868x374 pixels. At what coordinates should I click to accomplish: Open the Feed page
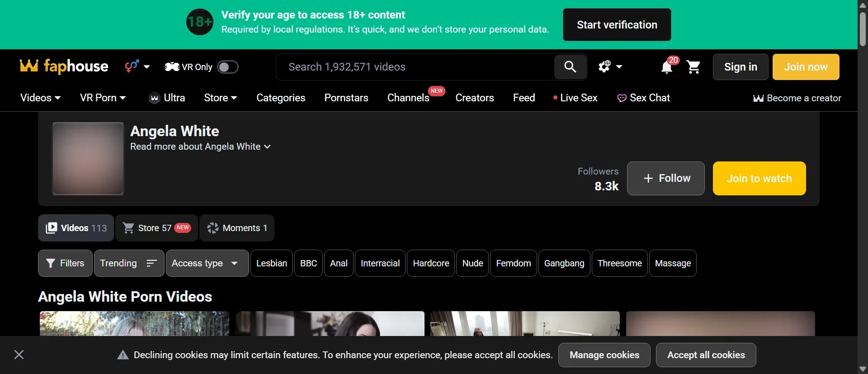tap(524, 98)
